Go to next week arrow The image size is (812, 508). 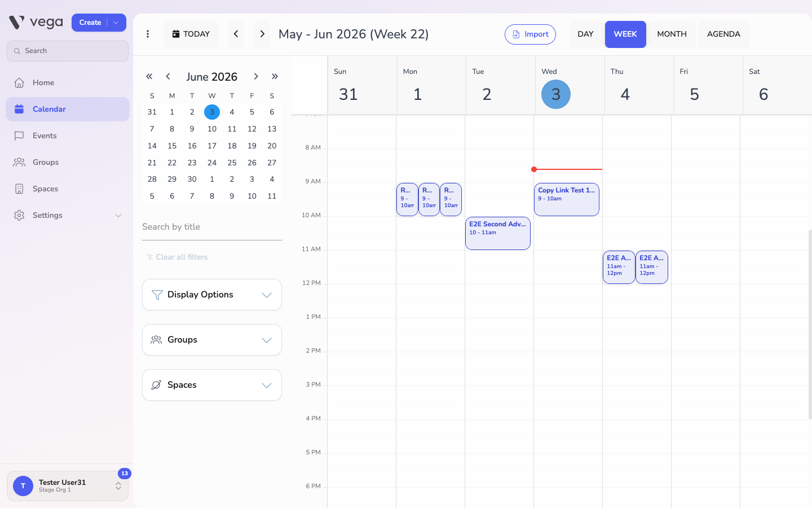point(262,34)
